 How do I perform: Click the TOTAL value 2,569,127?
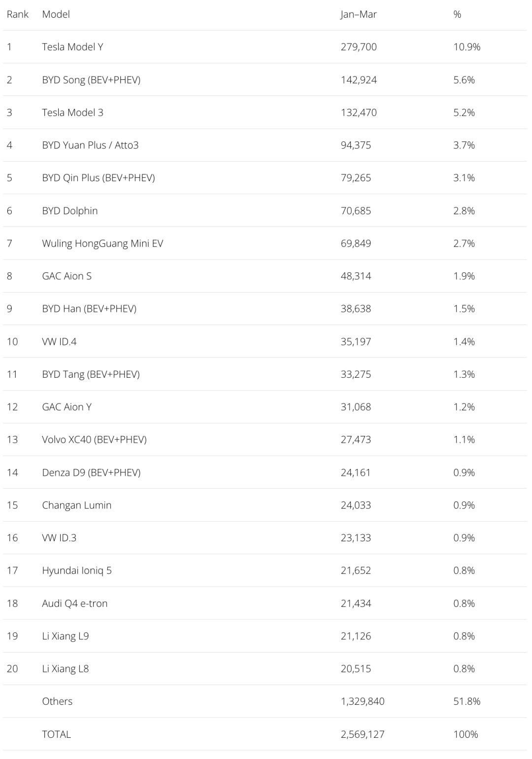coord(363,734)
